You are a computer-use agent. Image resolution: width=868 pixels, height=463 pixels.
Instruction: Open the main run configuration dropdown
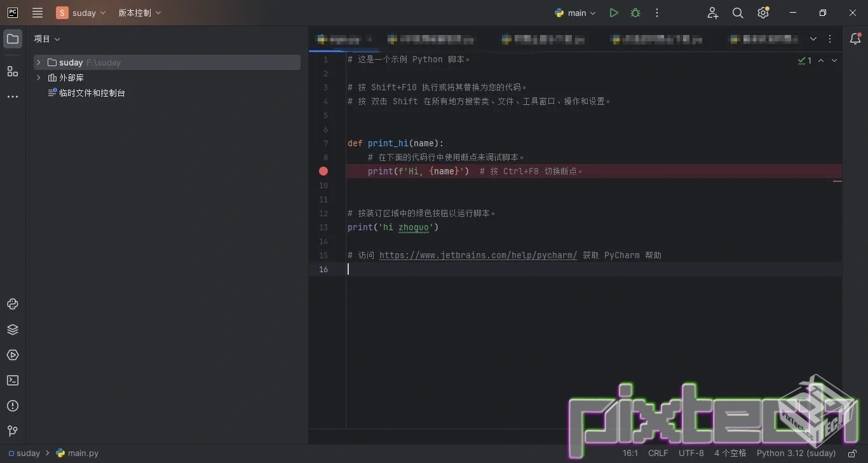click(576, 13)
